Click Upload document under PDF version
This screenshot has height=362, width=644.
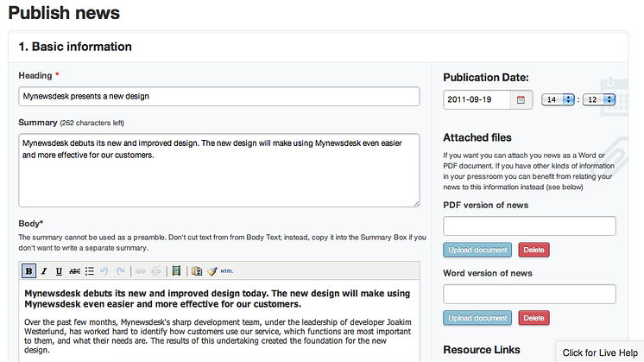(477, 250)
